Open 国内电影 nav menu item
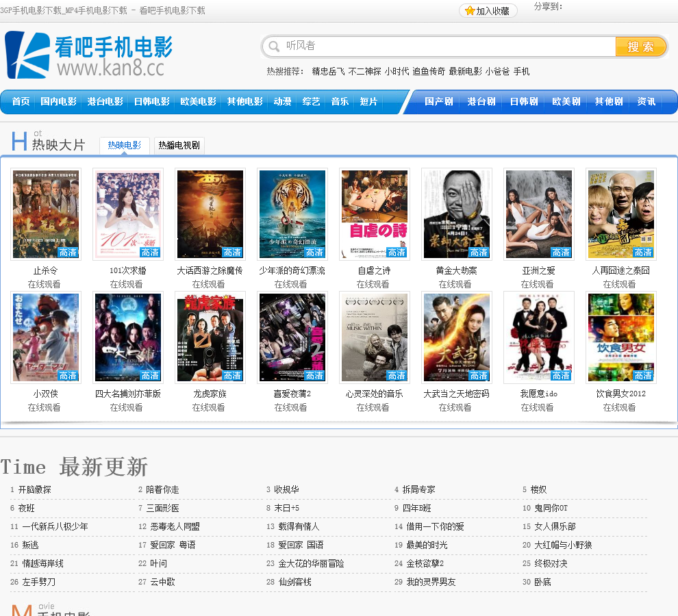Screen dimensions: 678x616 click(58, 101)
